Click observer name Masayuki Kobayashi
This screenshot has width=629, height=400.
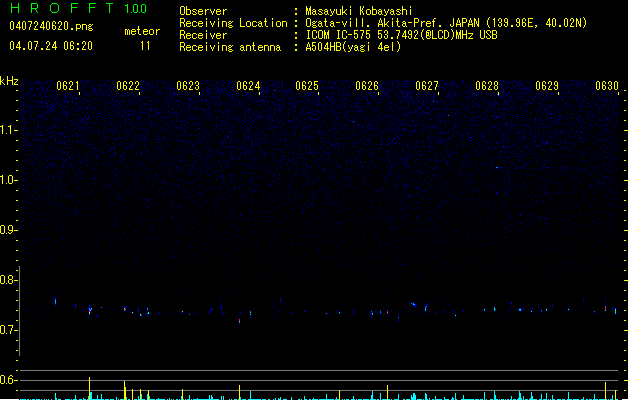[x=359, y=11]
